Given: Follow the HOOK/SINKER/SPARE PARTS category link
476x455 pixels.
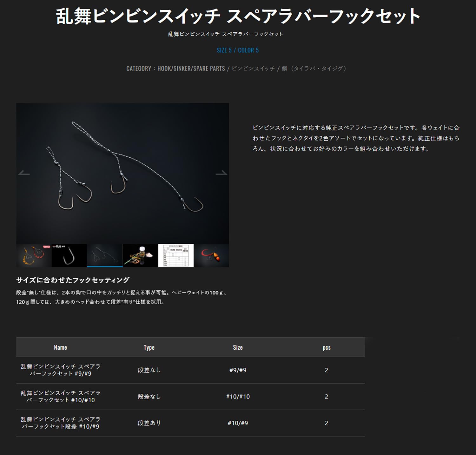Looking at the screenshot, I should (x=191, y=69).
